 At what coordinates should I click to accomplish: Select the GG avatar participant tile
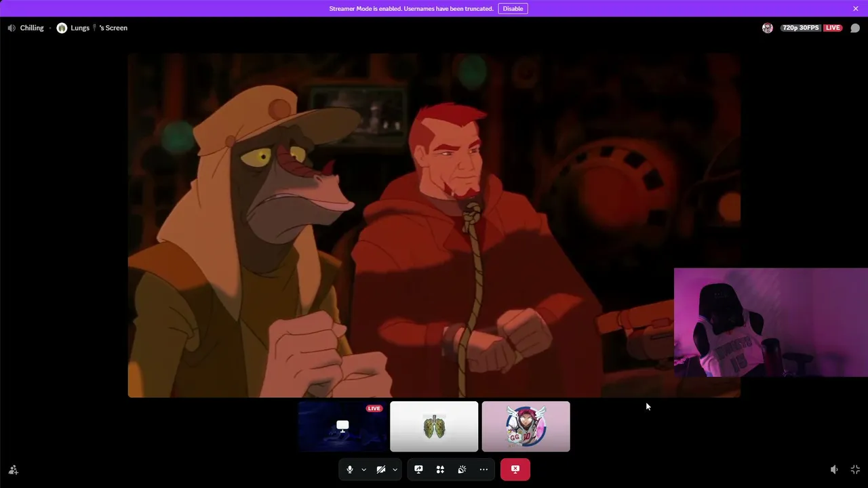click(526, 426)
